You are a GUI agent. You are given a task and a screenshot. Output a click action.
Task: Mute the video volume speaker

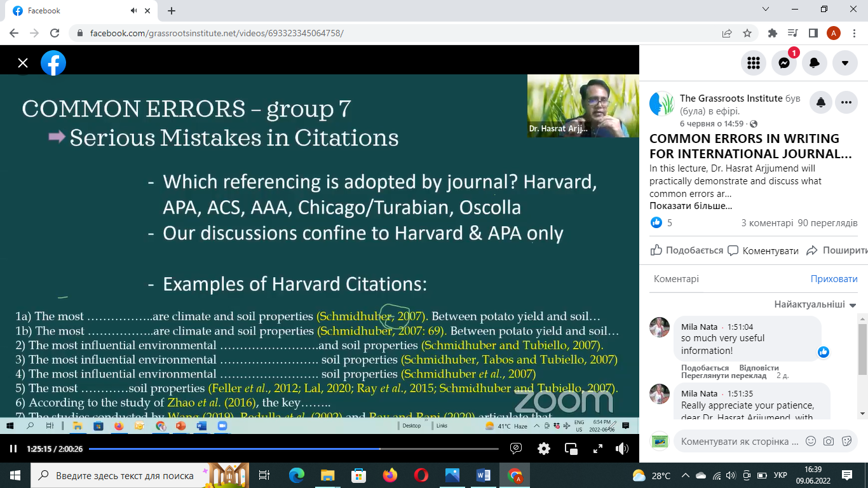[x=622, y=449]
